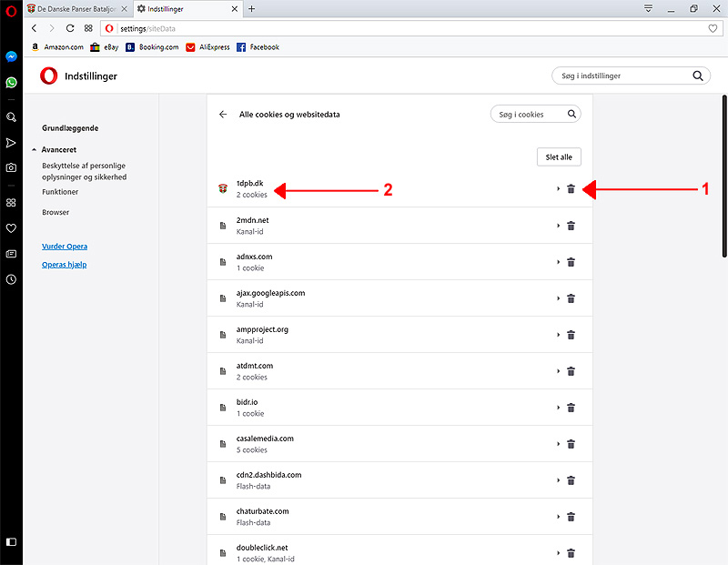
Task: Reload the current page
Action: point(70,28)
